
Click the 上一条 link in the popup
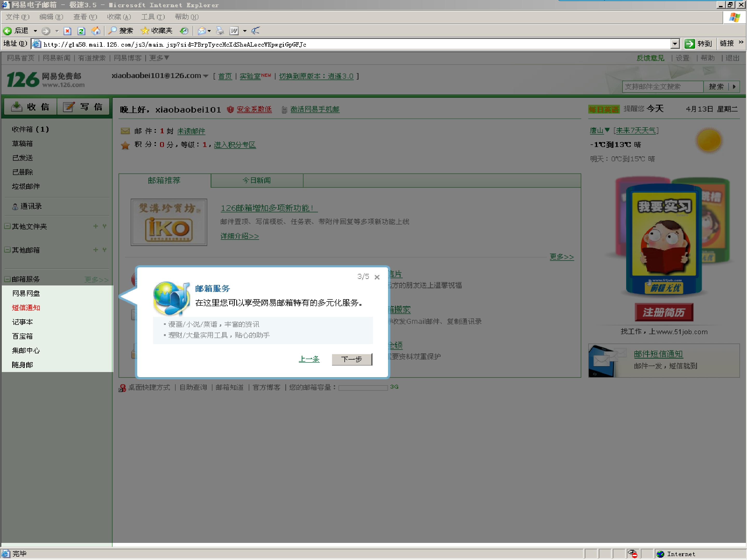(x=309, y=359)
